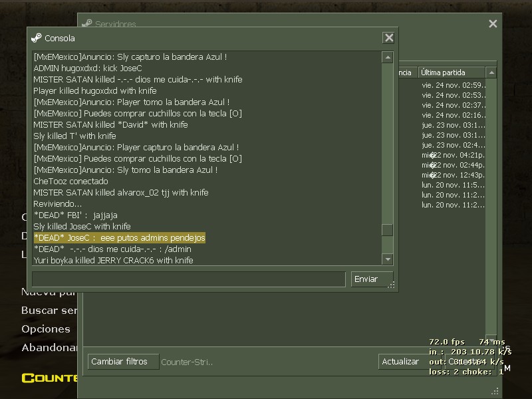Select server row 'jue. 23 nov. 02:4...'

(x=454, y=145)
